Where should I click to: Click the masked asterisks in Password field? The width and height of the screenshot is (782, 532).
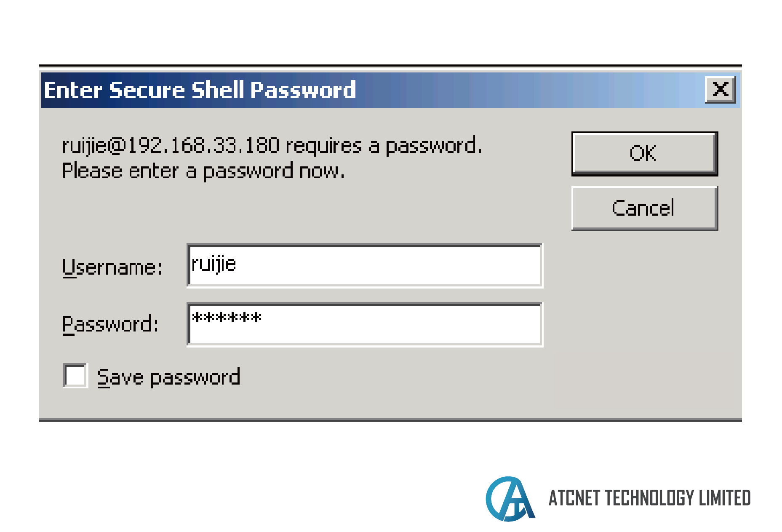[x=227, y=317]
